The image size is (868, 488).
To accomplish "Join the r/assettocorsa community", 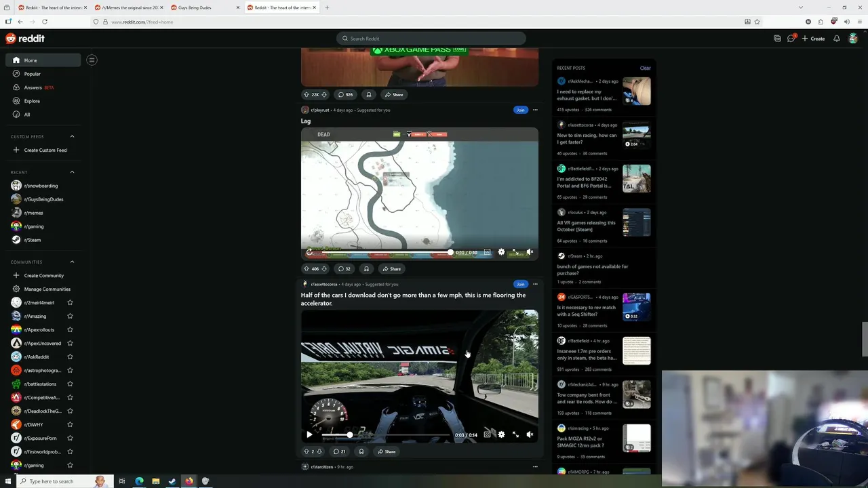I will point(520,284).
